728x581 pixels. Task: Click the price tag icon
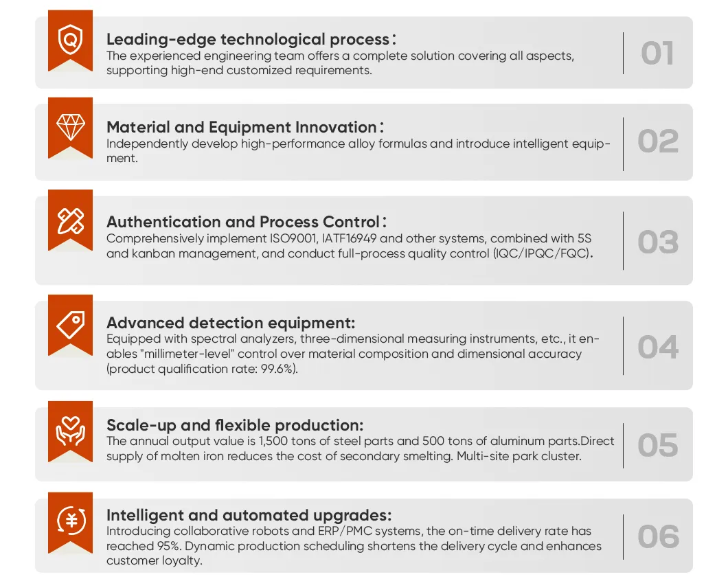coord(70,324)
